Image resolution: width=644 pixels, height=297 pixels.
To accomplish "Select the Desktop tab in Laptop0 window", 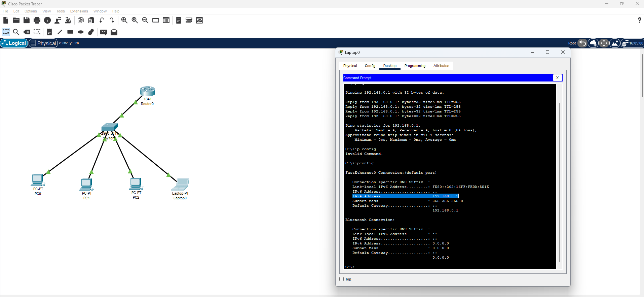I will pyautogui.click(x=390, y=66).
